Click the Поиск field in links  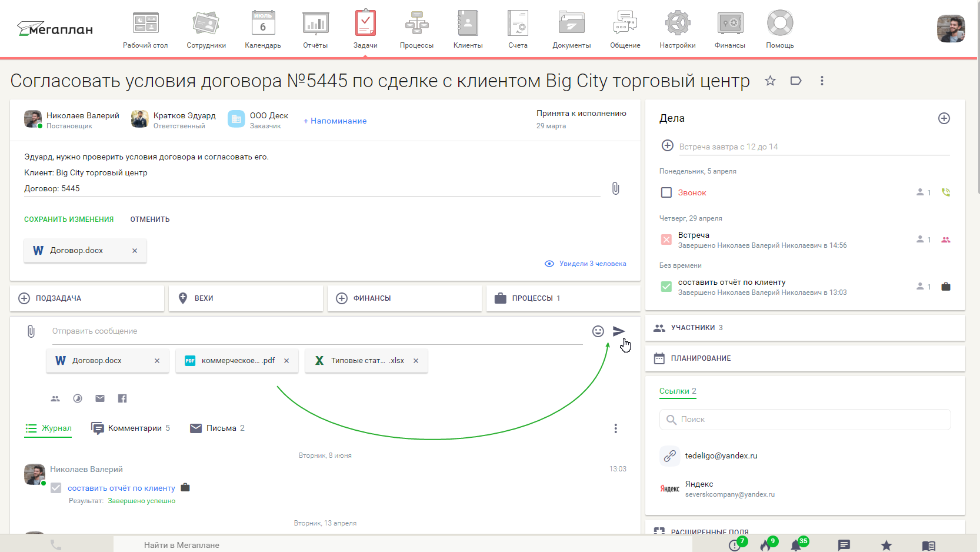805,420
